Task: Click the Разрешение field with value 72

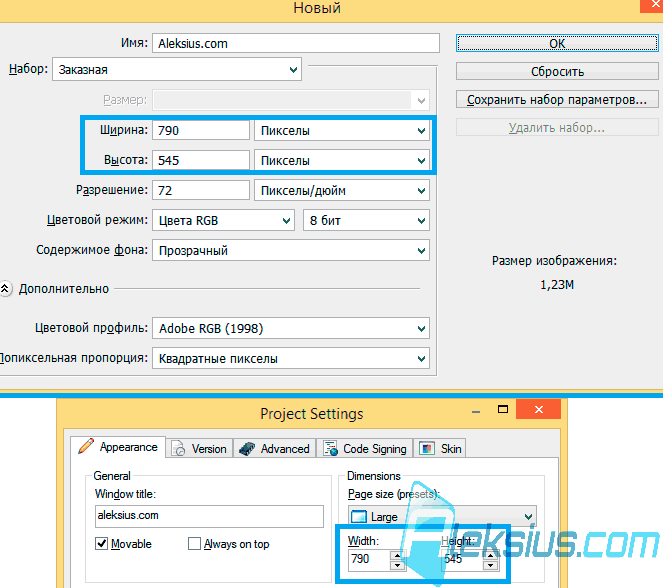Action: (201, 190)
